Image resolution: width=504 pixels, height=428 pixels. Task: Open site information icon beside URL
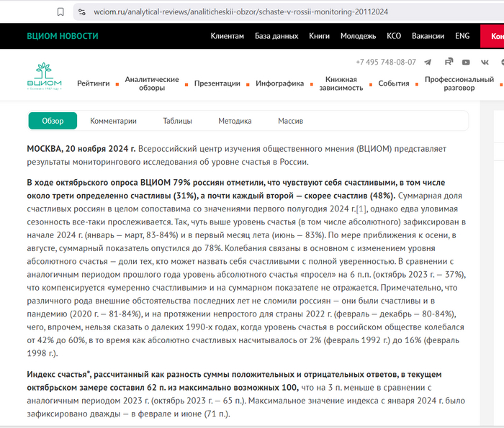[x=82, y=12]
